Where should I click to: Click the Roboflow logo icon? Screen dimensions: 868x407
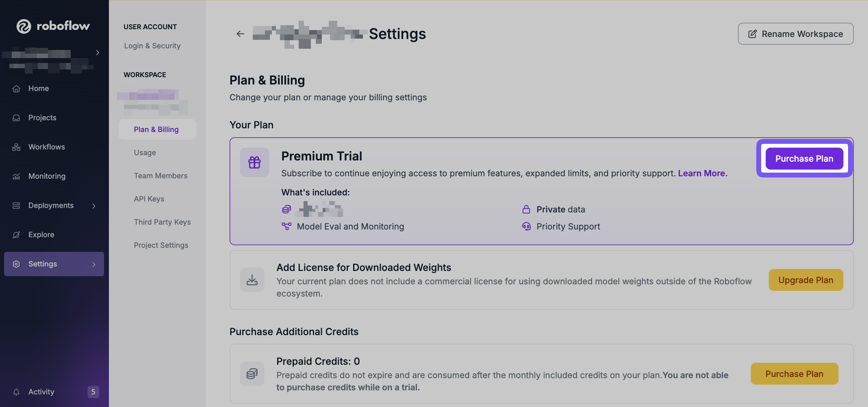[24, 26]
